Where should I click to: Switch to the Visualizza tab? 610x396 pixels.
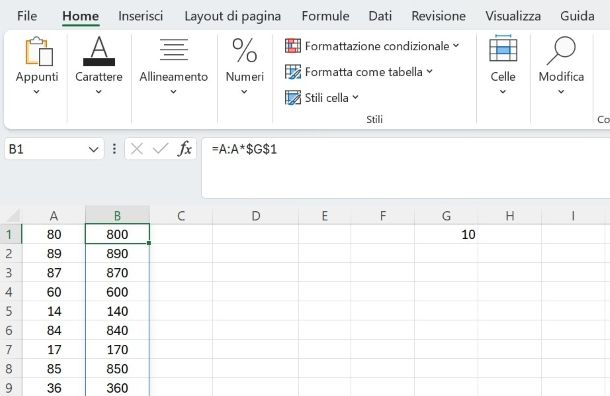[513, 16]
